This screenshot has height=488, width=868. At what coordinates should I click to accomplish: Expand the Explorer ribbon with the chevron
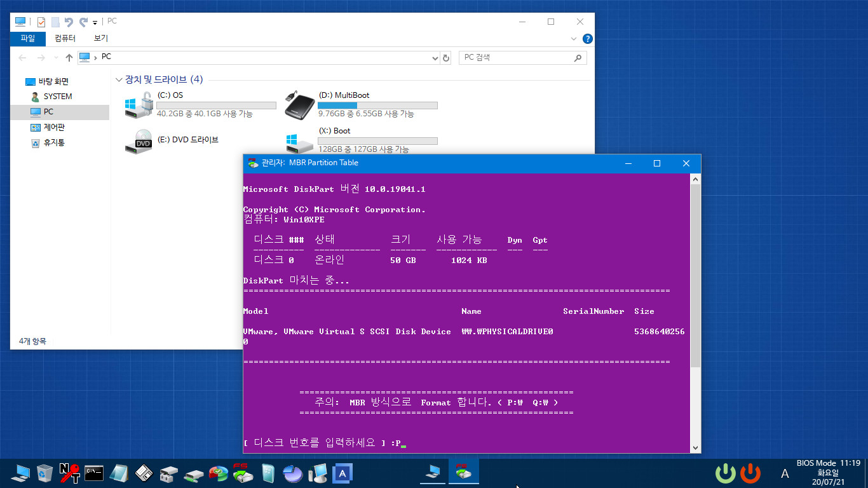574,39
